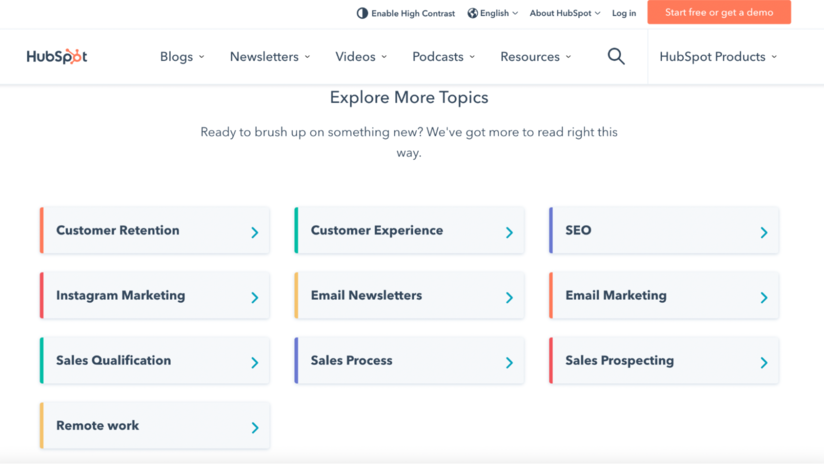
Task: Click the arrow on SEO card
Action: coord(764,232)
